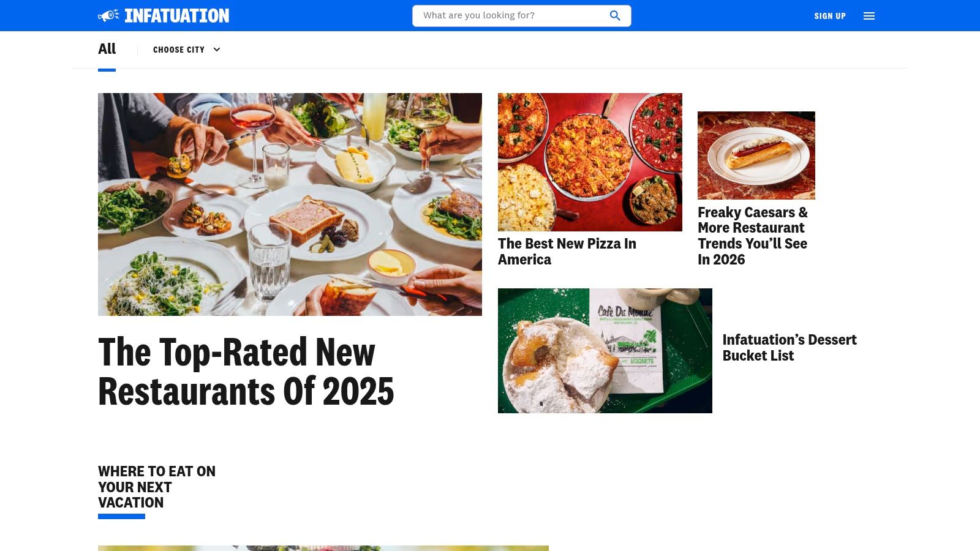Open the pizza photo thumbnail
The height and width of the screenshot is (551, 980).
coord(590,162)
